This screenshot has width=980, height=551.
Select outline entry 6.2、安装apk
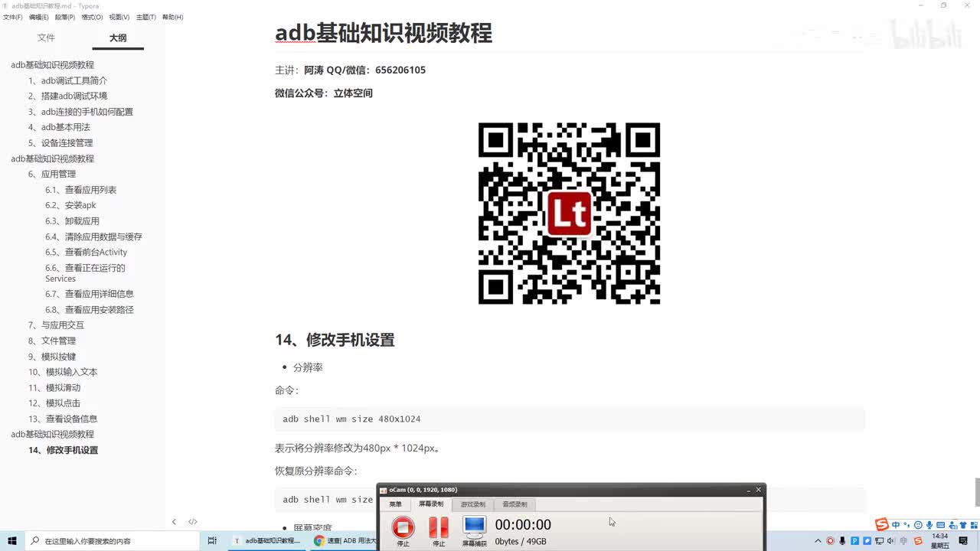click(x=70, y=205)
